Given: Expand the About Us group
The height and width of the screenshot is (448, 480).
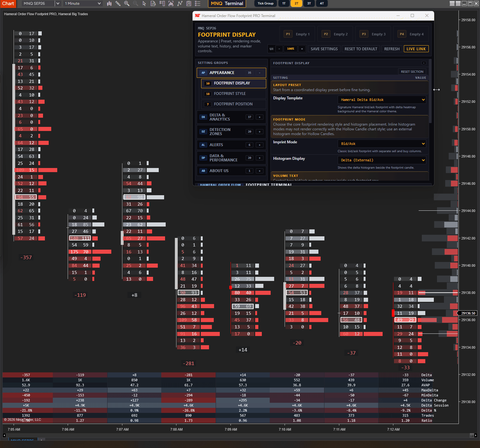Looking at the screenshot, I should (260, 171).
